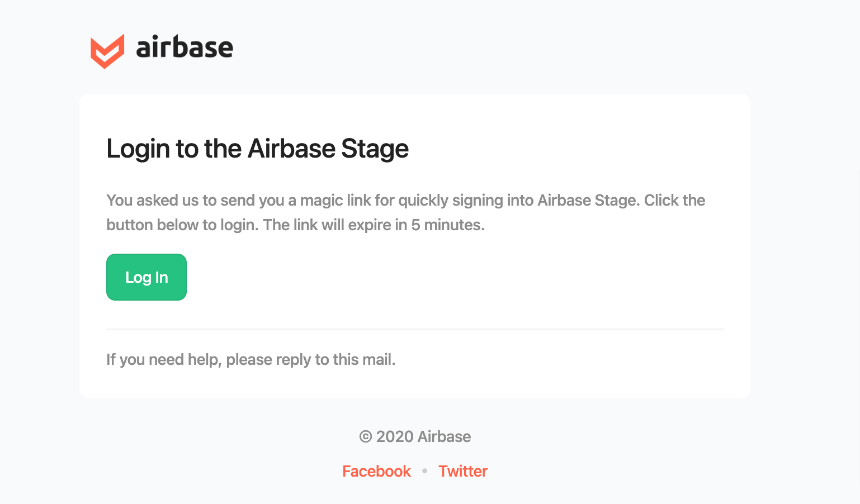The image size is (860, 504).
Task: Click the airbase wordmark text in header
Action: [185, 47]
